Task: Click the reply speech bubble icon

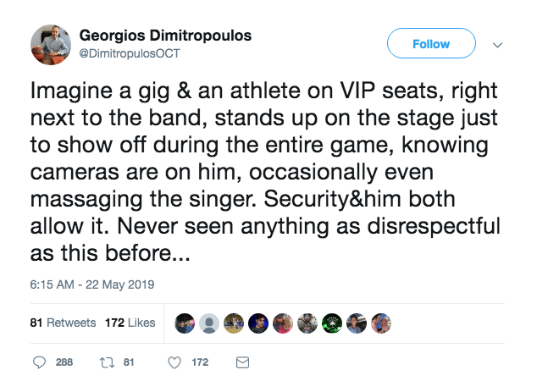Action: [39, 362]
